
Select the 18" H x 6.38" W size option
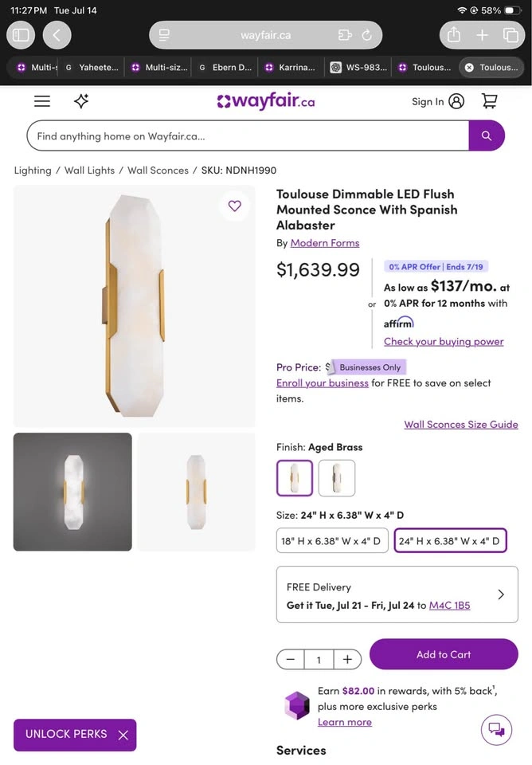[x=332, y=540]
